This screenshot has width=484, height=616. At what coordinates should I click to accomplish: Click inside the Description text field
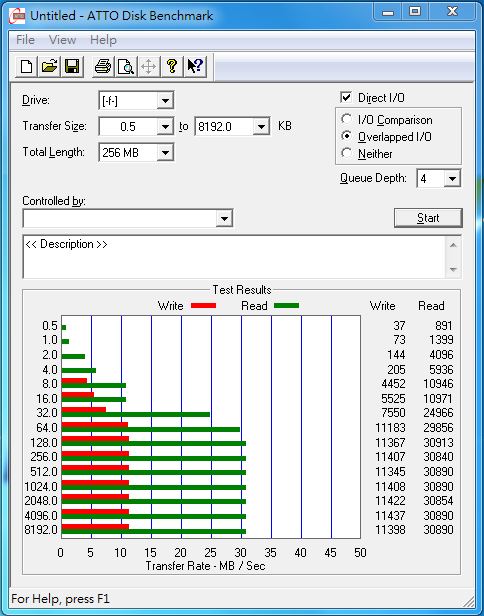tap(235, 257)
